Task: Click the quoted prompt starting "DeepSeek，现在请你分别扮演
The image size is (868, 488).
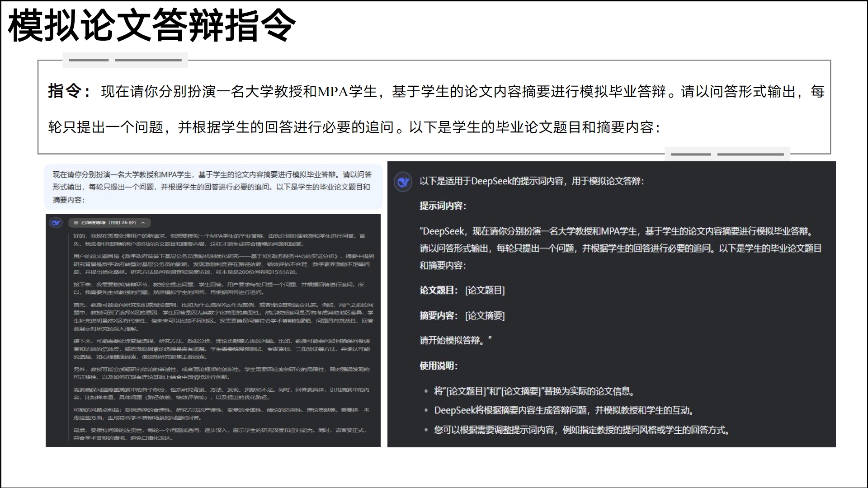Action: 620,249
